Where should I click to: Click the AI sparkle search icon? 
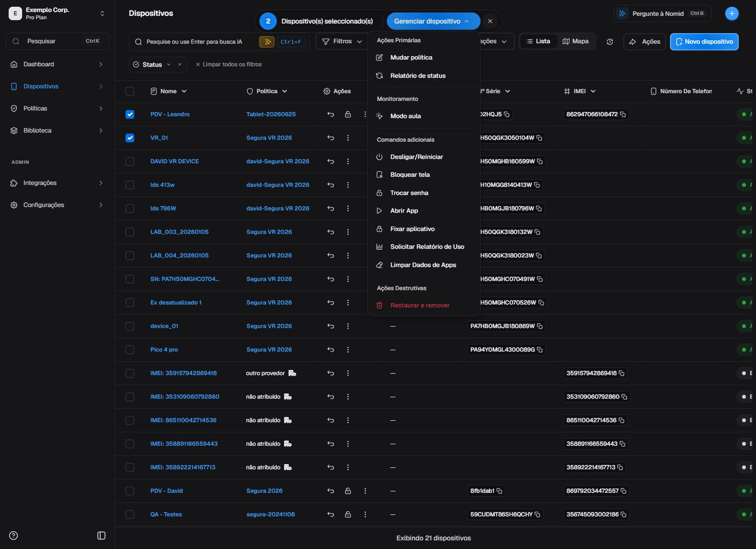[267, 42]
